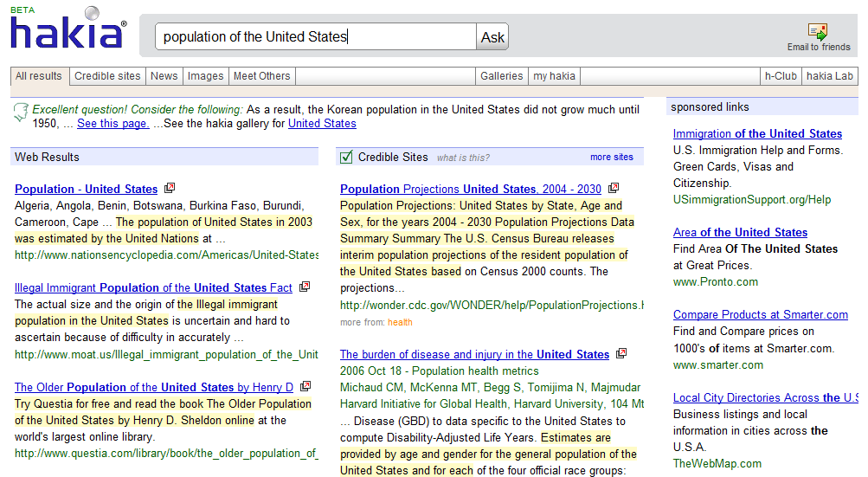Click new-window icon beside burden of disease result
This screenshot has height=477, width=868.
click(621, 353)
